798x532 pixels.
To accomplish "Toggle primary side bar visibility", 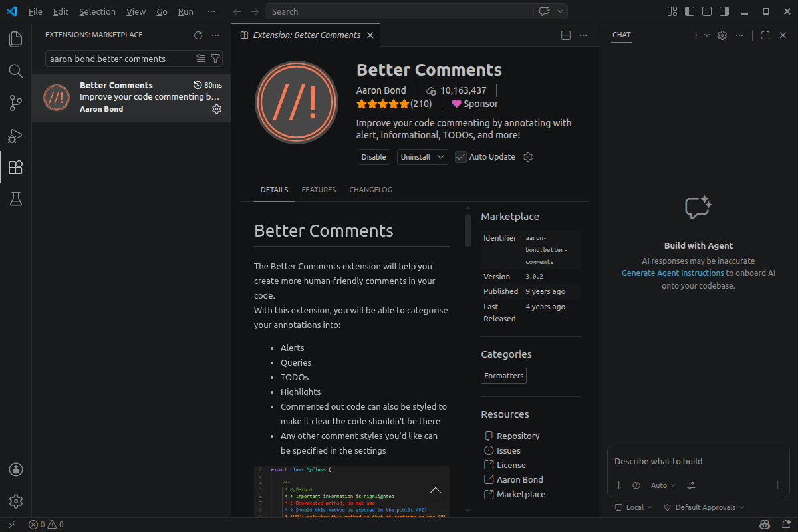I will (690, 11).
